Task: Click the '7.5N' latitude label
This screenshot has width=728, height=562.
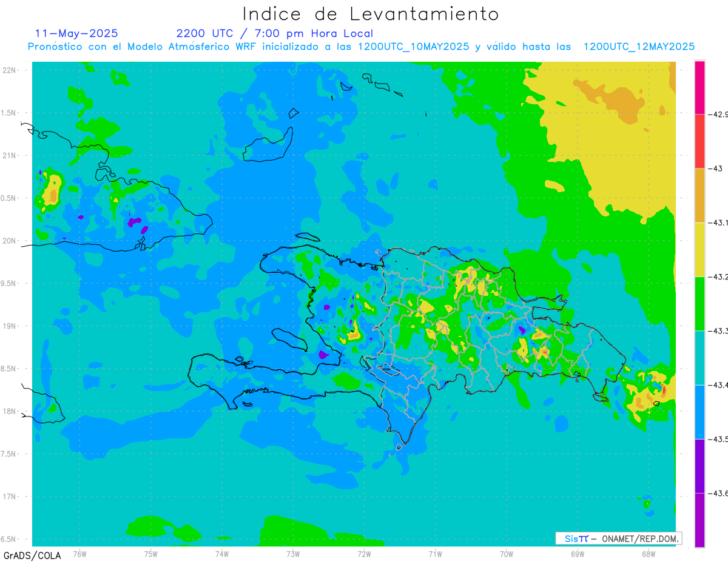Action: click(x=9, y=454)
